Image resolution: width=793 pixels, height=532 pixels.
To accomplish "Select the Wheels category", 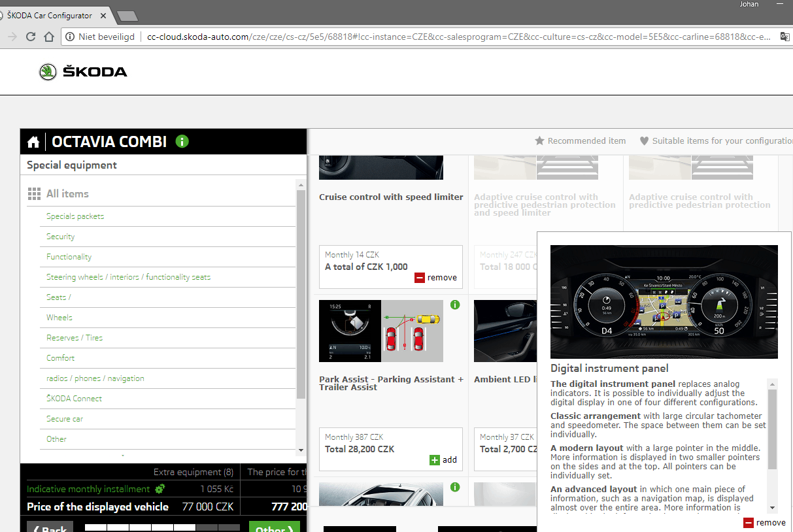I will tap(59, 318).
